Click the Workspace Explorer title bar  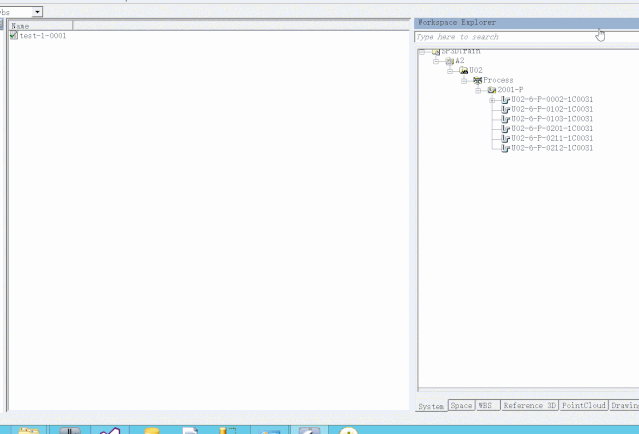[x=527, y=23]
